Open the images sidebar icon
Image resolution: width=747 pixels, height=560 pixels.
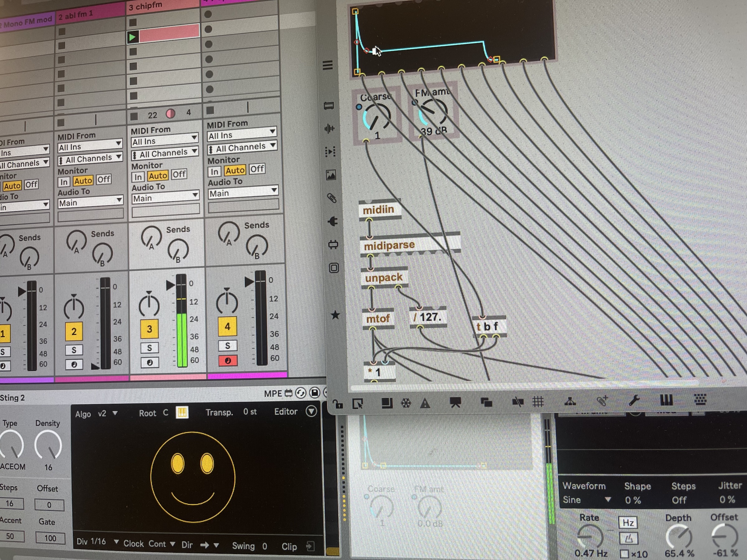pyautogui.click(x=331, y=175)
